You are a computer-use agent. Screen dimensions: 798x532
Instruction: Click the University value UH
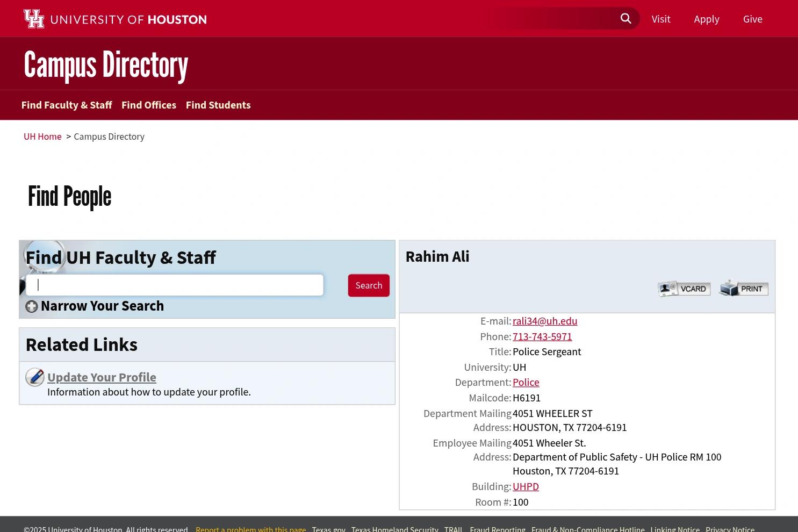tap(519, 367)
